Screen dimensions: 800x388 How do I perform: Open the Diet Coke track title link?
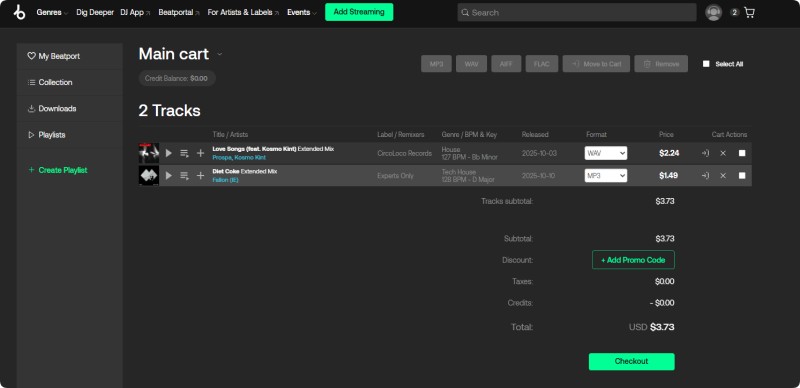click(x=245, y=172)
